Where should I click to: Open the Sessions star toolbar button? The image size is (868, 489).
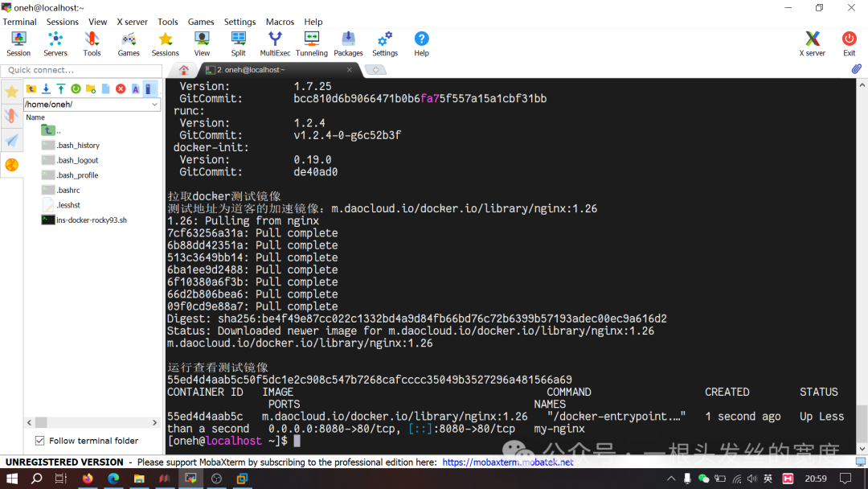(x=165, y=43)
